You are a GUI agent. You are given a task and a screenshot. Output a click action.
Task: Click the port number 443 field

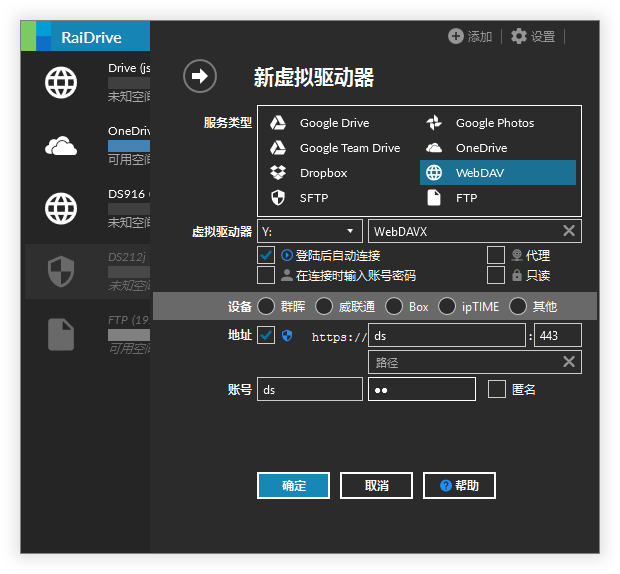click(x=557, y=336)
